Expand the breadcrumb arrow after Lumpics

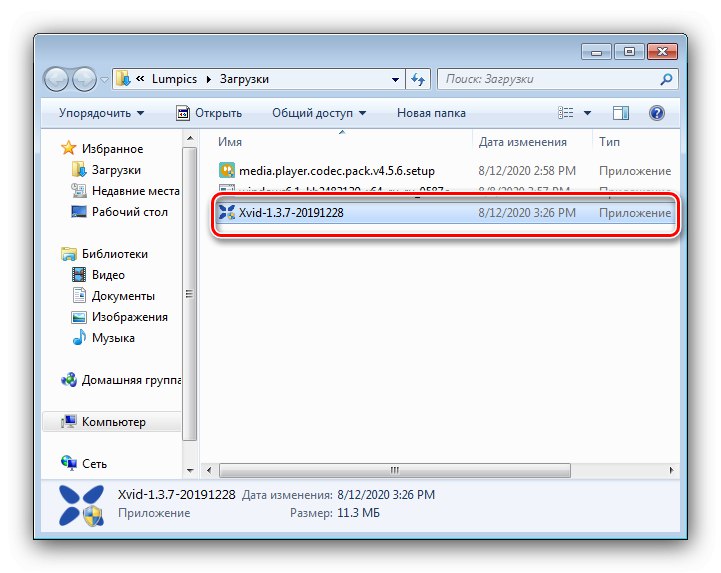pyautogui.click(x=209, y=80)
